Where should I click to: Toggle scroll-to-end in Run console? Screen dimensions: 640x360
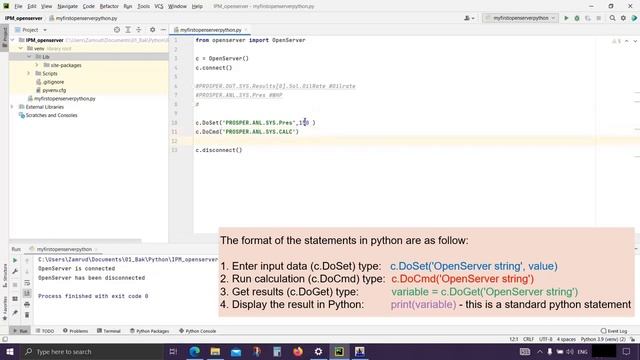[27, 293]
